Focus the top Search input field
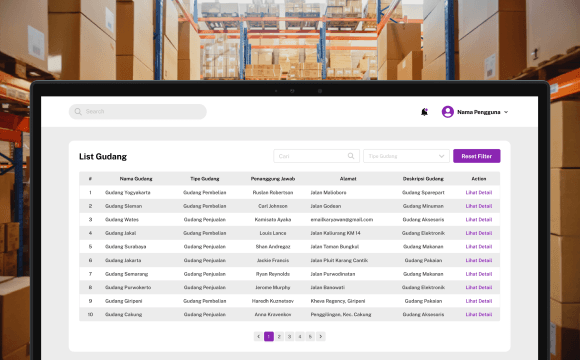The width and height of the screenshot is (580, 360). (138, 111)
